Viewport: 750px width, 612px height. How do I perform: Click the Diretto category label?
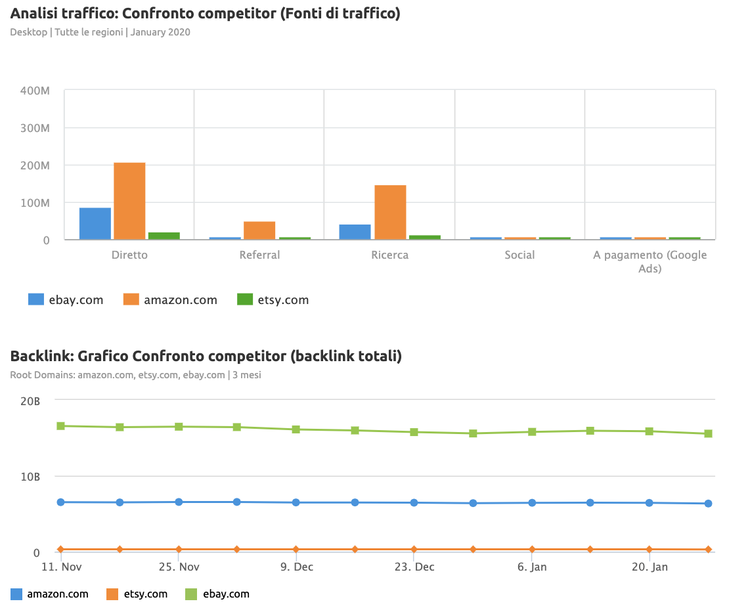click(x=130, y=255)
